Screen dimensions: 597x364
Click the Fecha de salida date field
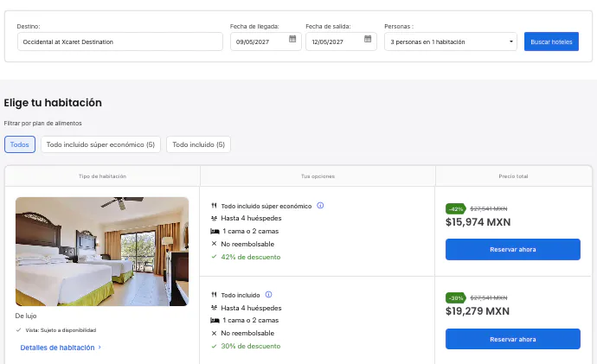(x=341, y=42)
